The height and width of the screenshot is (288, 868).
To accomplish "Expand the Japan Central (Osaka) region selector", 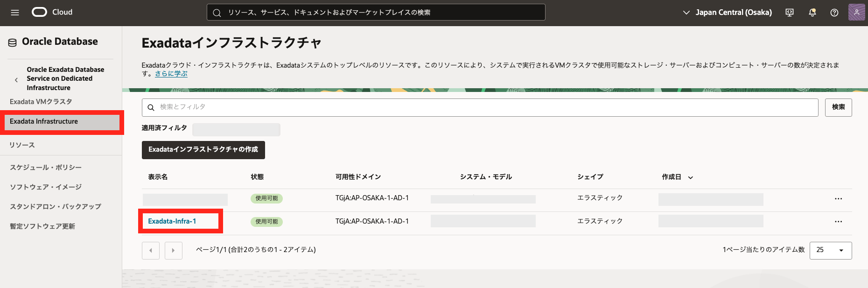I will pyautogui.click(x=727, y=13).
